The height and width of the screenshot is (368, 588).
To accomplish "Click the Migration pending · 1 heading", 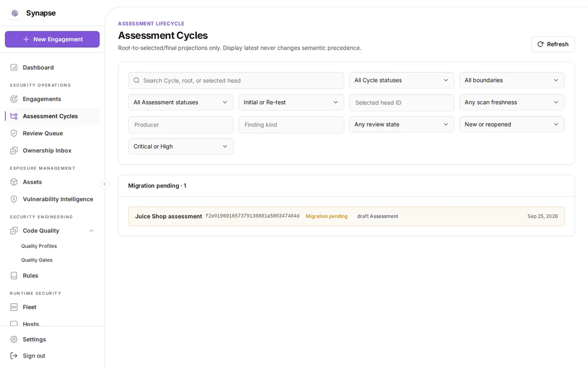I will [157, 185].
